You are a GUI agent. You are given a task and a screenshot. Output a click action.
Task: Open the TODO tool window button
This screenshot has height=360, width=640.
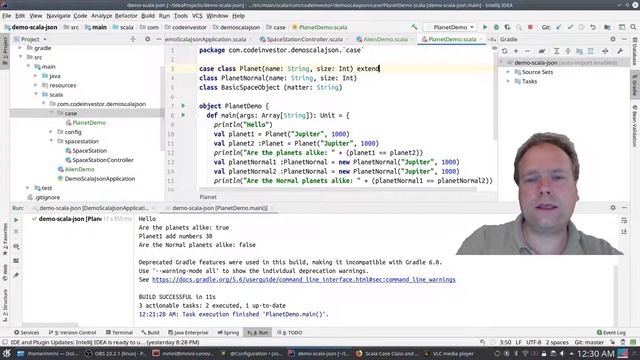pyautogui.click(x=289, y=332)
